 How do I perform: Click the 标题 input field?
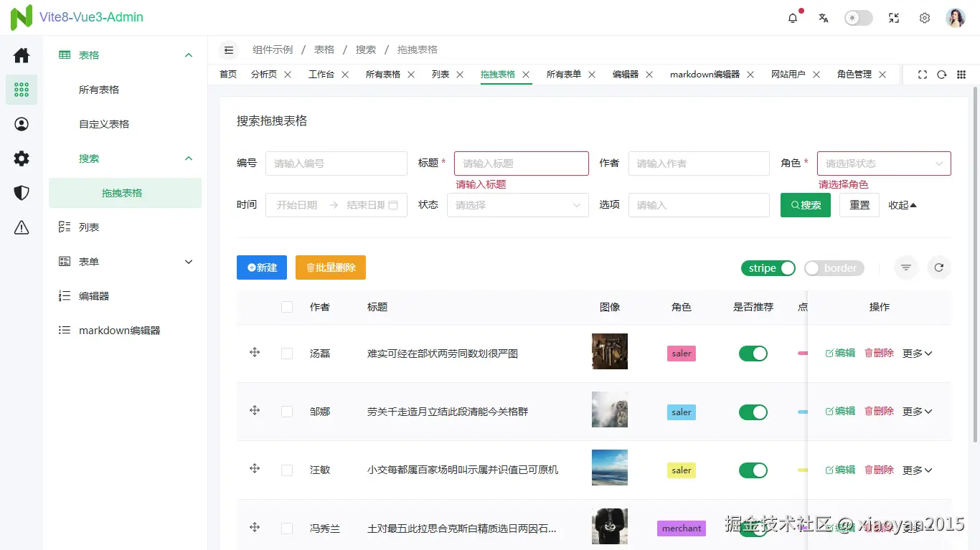tap(522, 163)
